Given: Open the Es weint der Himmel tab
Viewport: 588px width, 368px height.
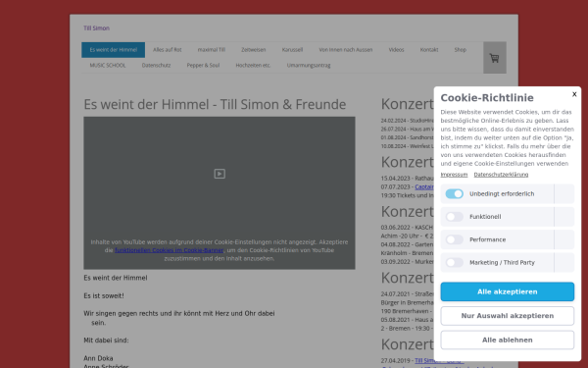Looking at the screenshot, I should tap(114, 50).
